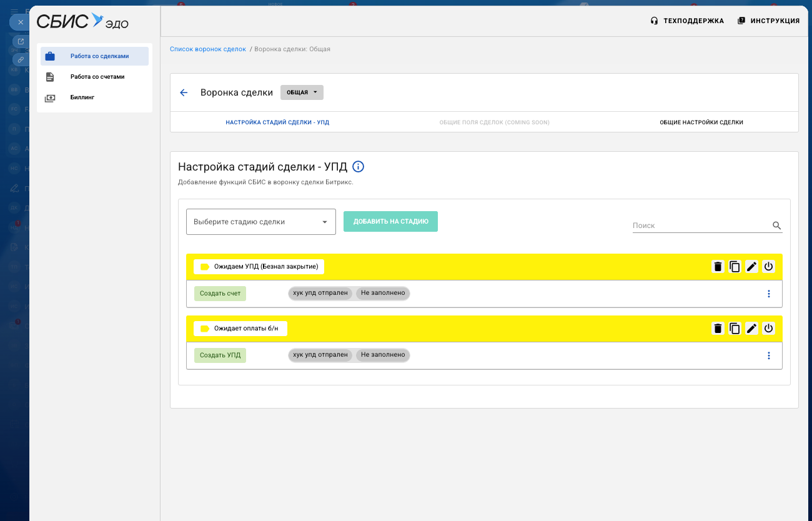
Task: Open more options for "Создать УПД" row
Action: click(x=768, y=355)
